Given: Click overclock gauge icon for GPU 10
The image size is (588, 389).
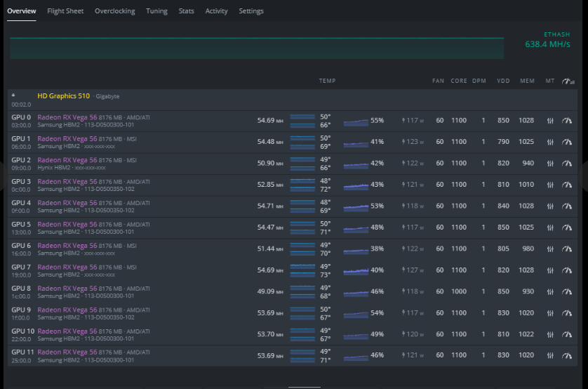Looking at the screenshot, I should [567, 335].
